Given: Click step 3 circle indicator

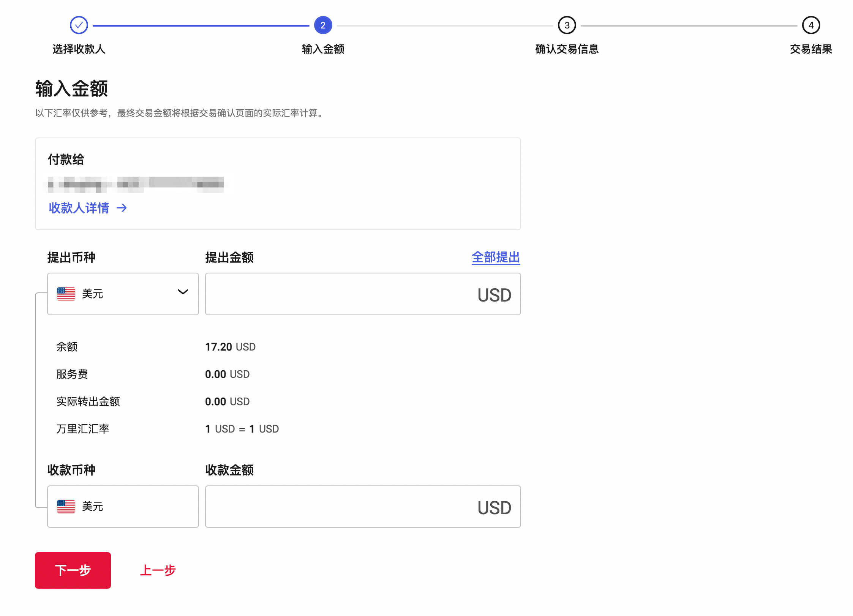Looking at the screenshot, I should pyautogui.click(x=567, y=25).
